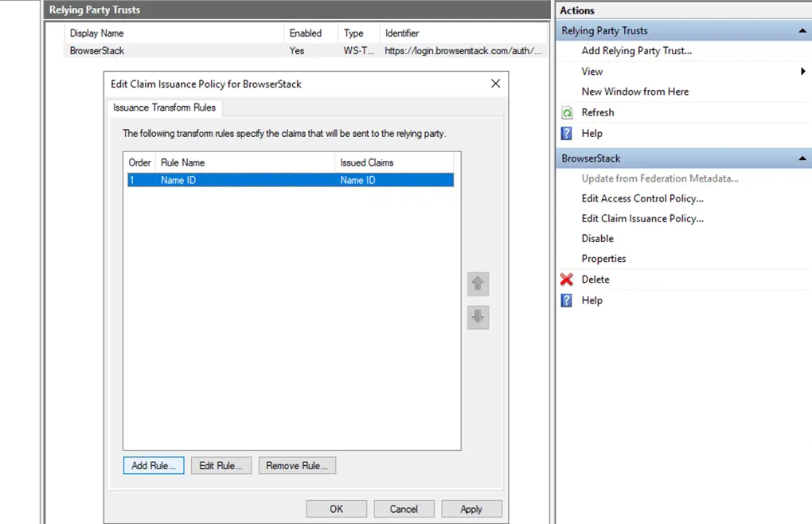The image size is (812, 524).
Task: Select the Issuance Transform Rules tab
Action: pos(164,108)
